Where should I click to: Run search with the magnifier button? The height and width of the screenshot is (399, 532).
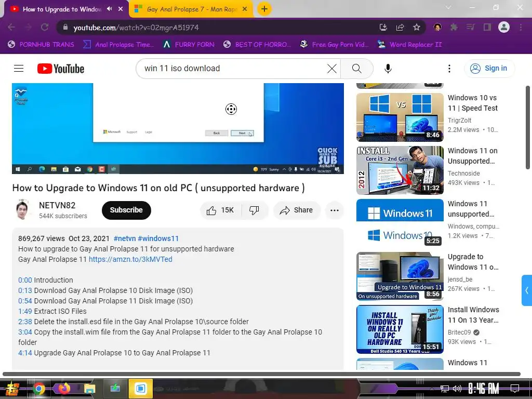[x=356, y=69]
